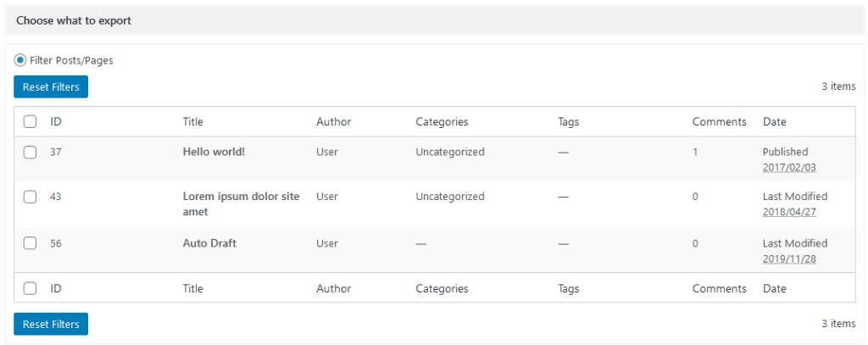Image resolution: width=868 pixels, height=345 pixels.
Task: Click the 2017/02/03 published date
Action: (789, 168)
